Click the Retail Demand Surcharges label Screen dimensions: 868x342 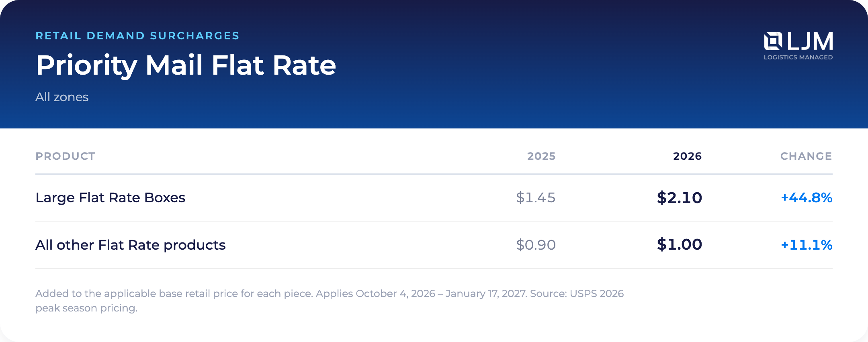coord(137,36)
